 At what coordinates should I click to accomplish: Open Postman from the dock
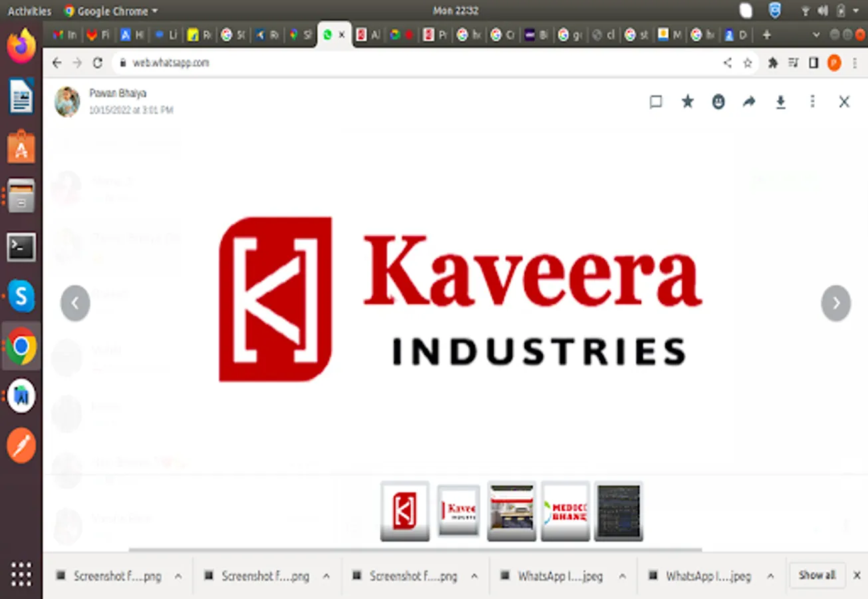click(x=21, y=445)
